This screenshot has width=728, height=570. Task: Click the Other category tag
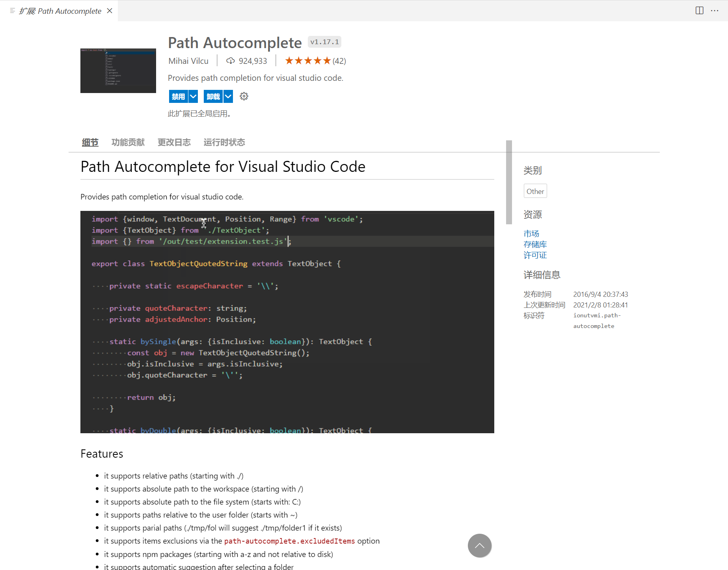[535, 191]
